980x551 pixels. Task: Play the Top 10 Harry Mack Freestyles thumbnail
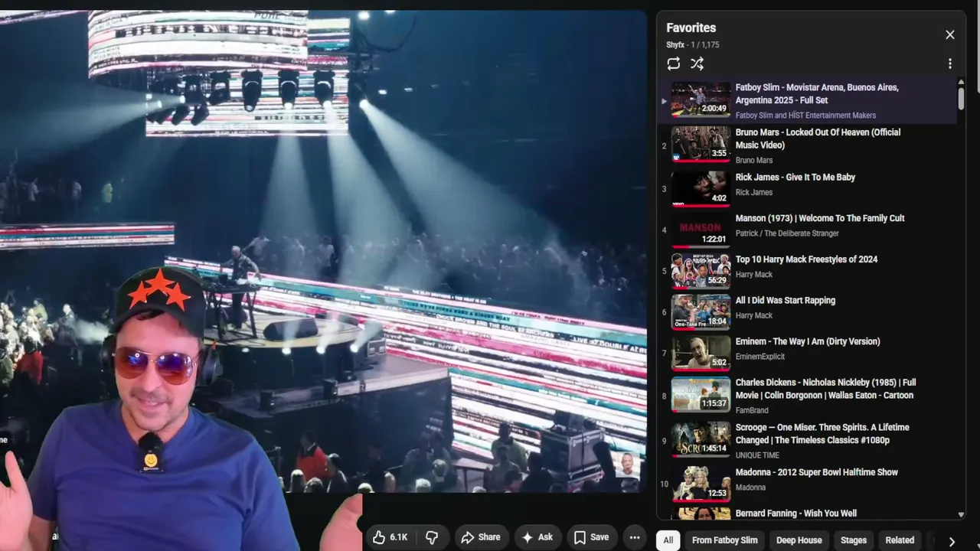[701, 271]
